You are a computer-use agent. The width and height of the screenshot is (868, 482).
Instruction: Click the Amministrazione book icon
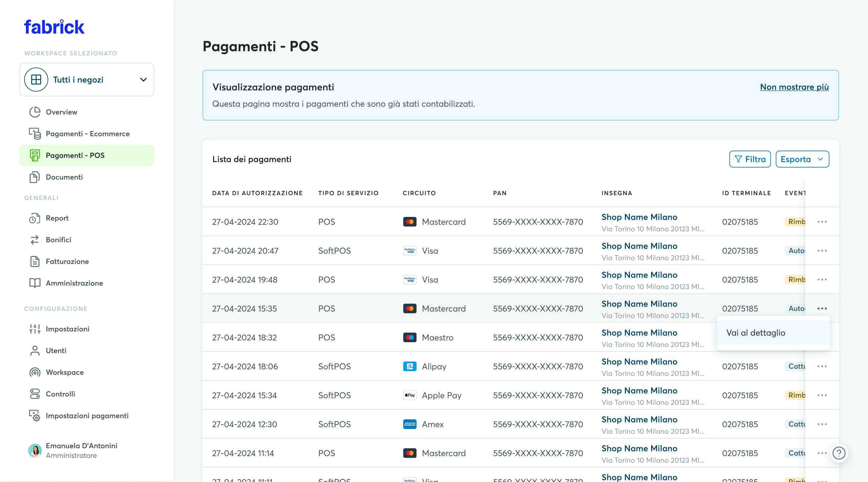(35, 283)
